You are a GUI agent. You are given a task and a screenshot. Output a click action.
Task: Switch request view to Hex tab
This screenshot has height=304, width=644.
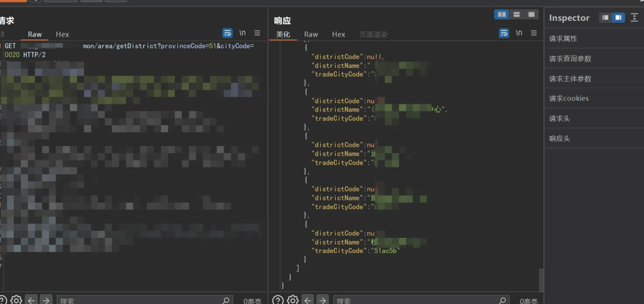pyautogui.click(x=63, y=35)
